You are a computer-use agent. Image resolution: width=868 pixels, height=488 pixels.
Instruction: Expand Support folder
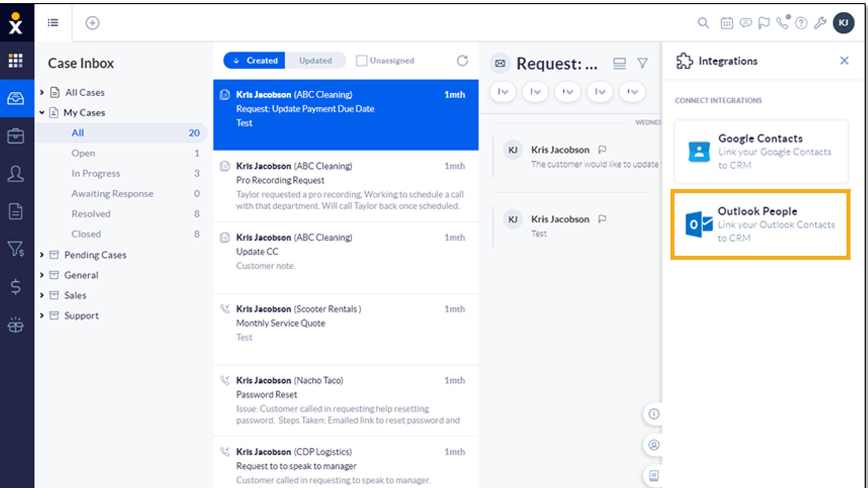[x=42, y=315]
